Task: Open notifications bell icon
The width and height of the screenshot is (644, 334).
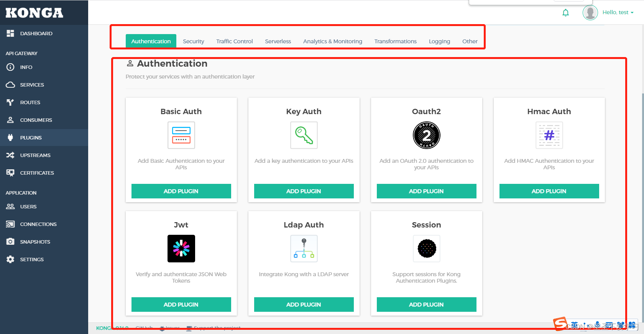Action: (565, 13)
